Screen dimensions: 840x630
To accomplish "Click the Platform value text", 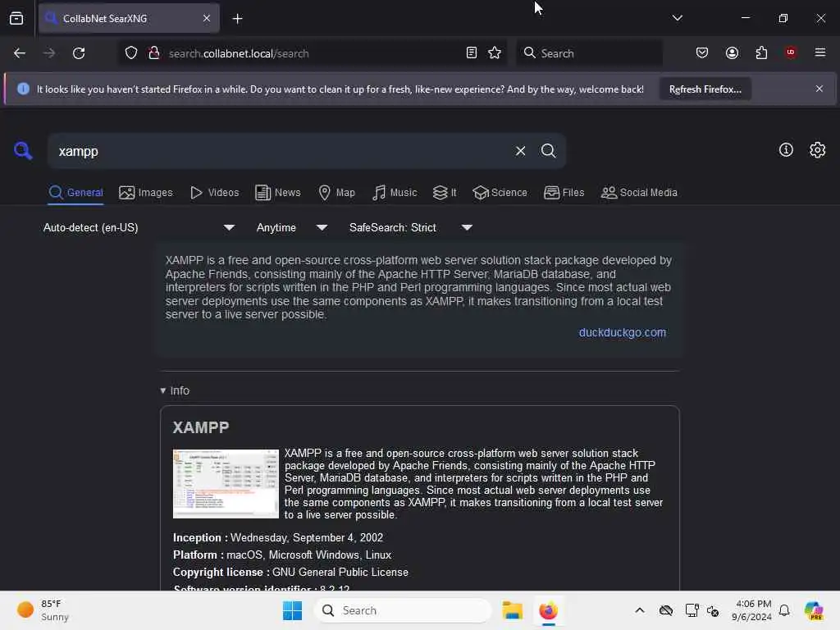I will coord(308,555).
